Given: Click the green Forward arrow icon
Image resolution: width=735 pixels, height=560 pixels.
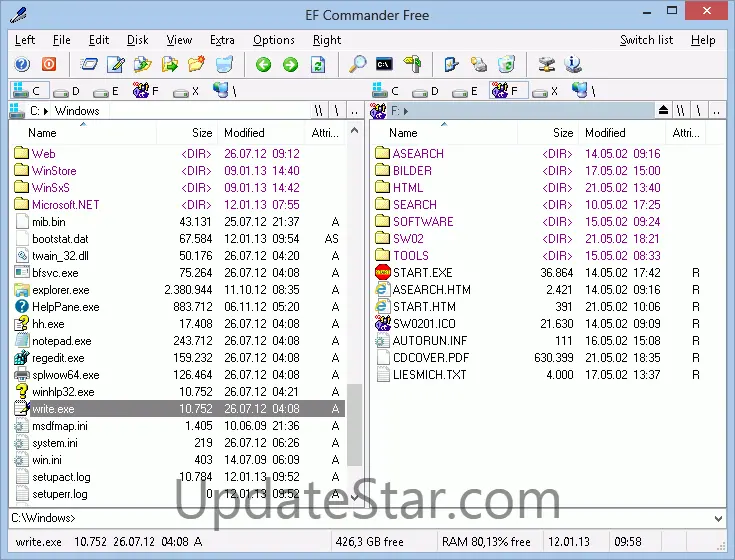Looking at the screenshot, I should tap(291, 64).
